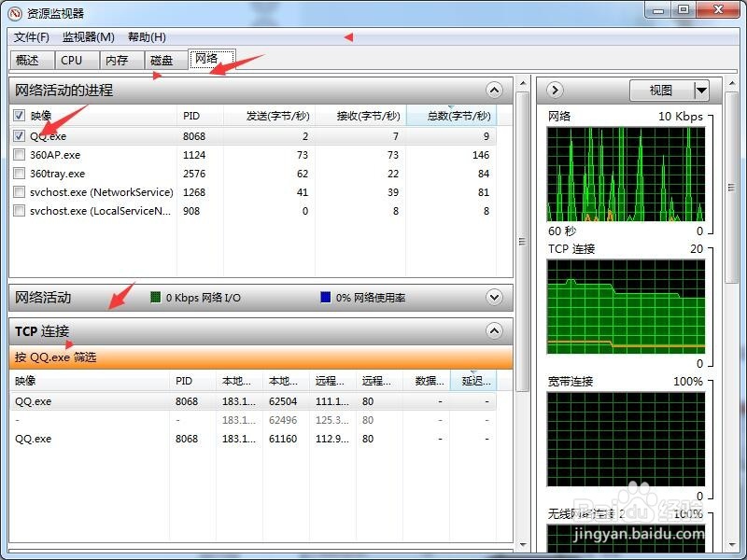Collapse the 网络活动的进程 section
Viewport: 747px width, 560px height.
point(495,90)
